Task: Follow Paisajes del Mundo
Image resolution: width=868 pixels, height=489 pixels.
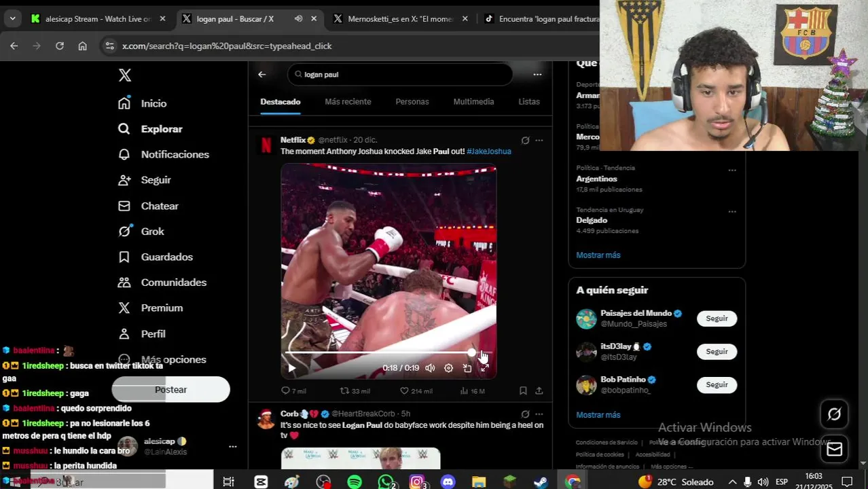Action: tap(717, 319)
